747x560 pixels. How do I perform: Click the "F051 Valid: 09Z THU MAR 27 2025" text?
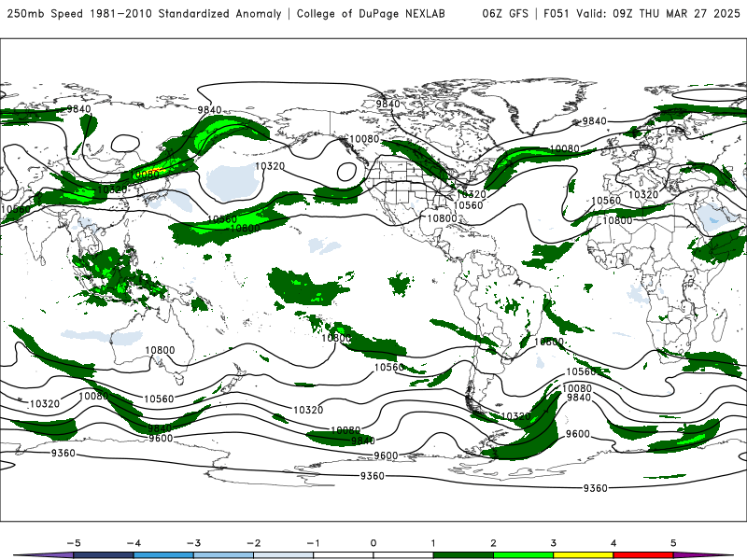(641, 14)
